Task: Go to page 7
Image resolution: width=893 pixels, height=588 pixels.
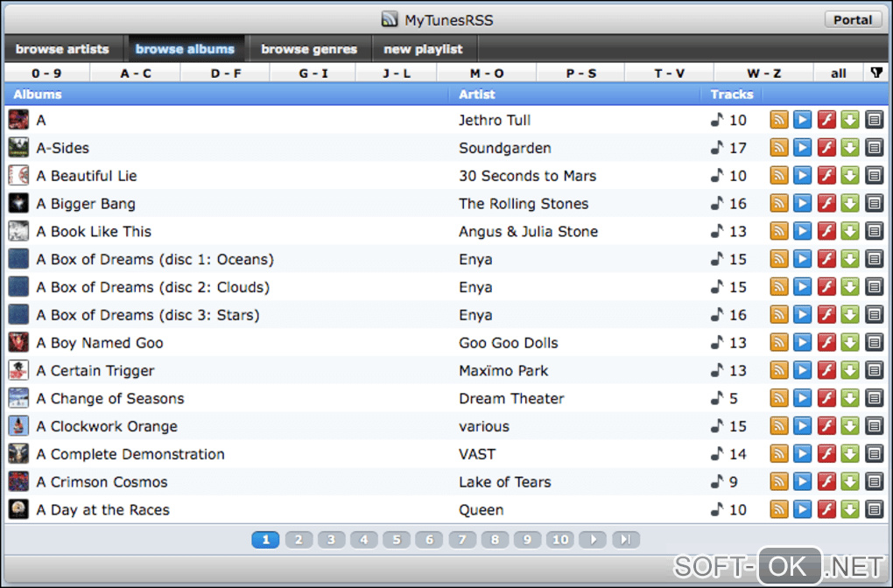Action: (462, 539)
